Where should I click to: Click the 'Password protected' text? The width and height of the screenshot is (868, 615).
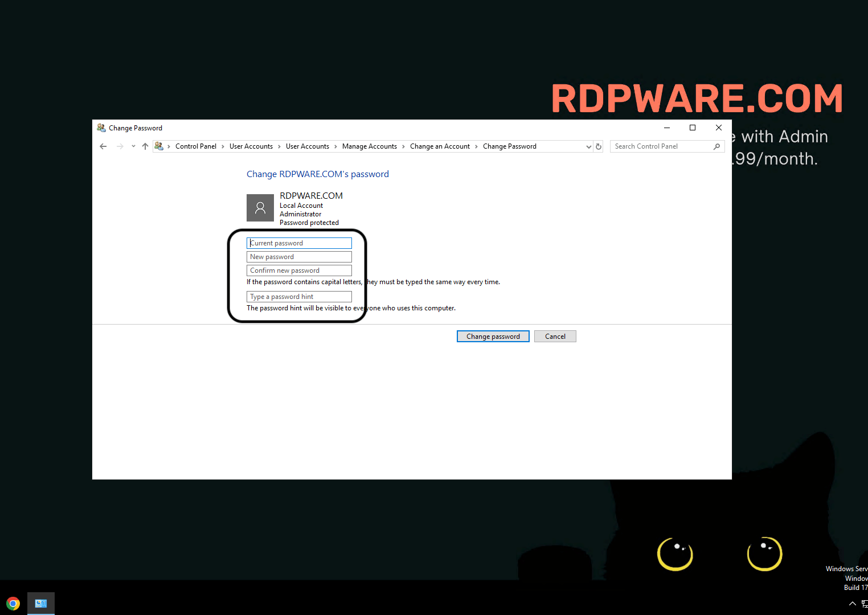click(x=309, y=223)
